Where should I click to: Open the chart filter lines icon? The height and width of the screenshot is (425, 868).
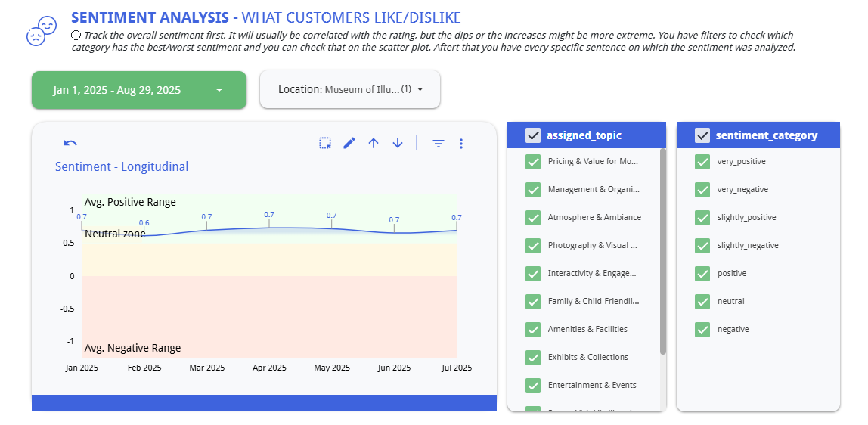(439, 143)
